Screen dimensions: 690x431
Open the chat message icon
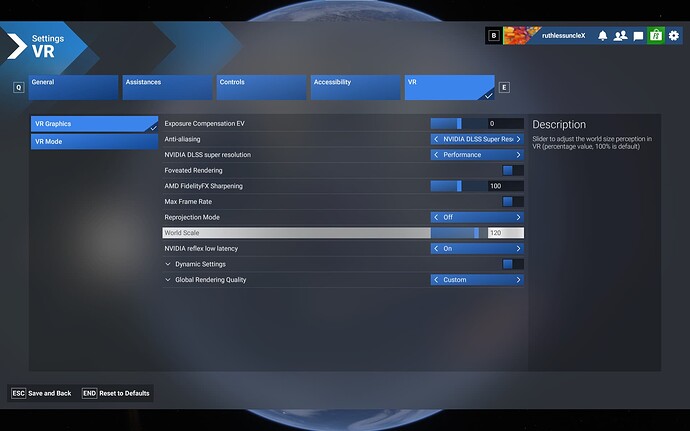pyautogui.click(x=638, y=35)
